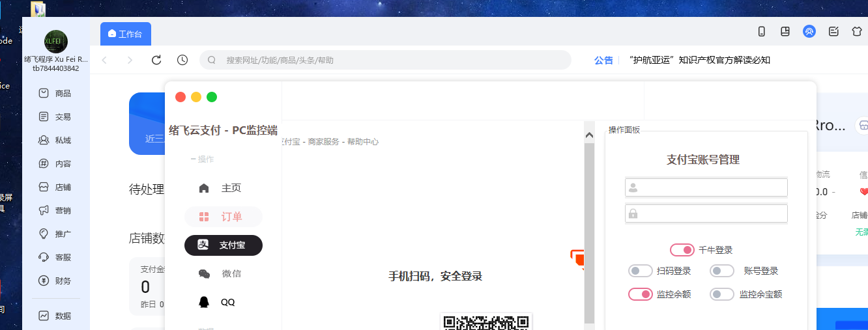
Task: Click the blue customer service headset icon
Action: pyautogui.click(x=809, y=31)
